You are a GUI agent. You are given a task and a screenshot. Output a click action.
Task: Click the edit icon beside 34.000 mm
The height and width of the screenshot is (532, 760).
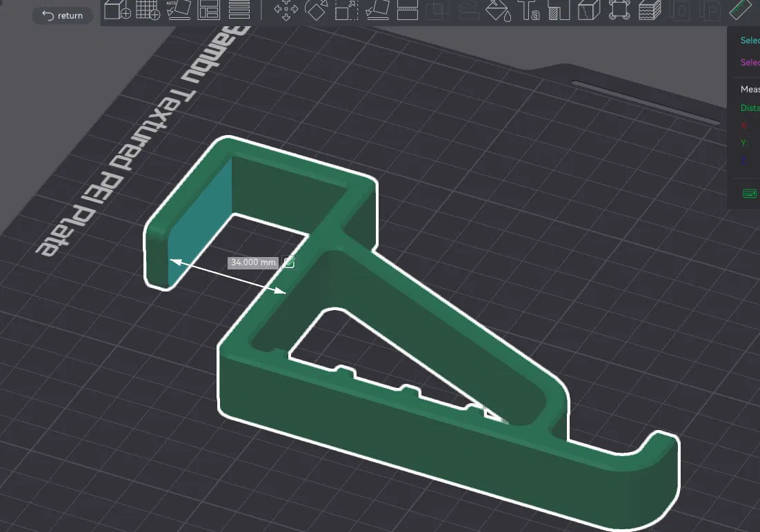coord(289,263)
